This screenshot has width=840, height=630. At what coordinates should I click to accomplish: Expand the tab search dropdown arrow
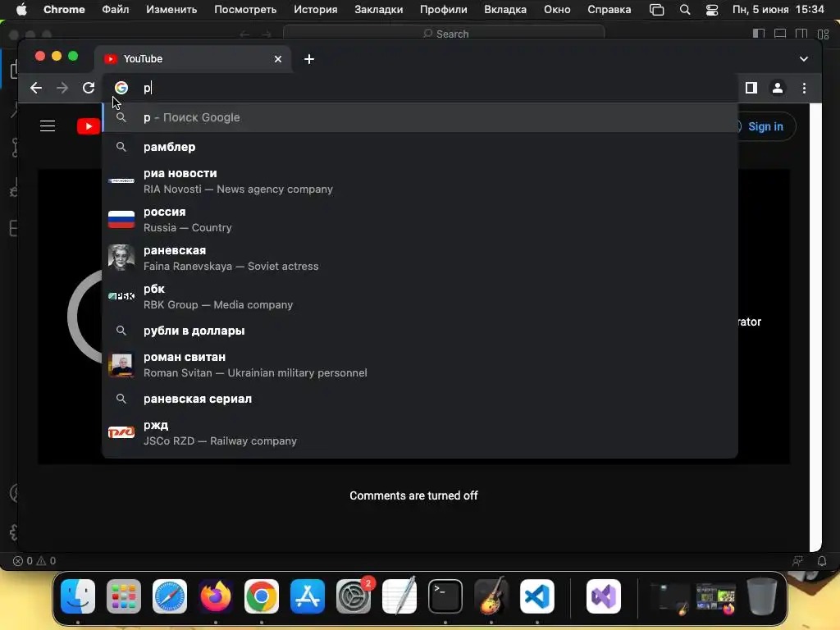pyautogui.click(x=804, y=59)
